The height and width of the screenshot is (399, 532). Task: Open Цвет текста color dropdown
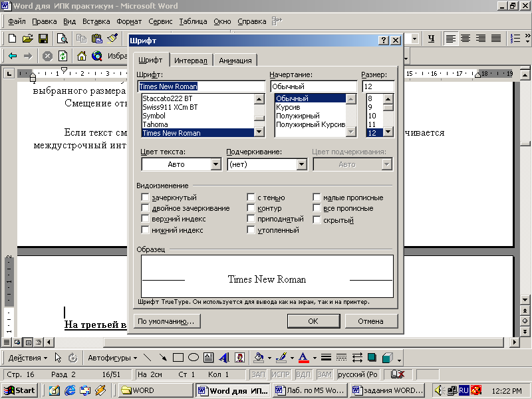point(215,164)
